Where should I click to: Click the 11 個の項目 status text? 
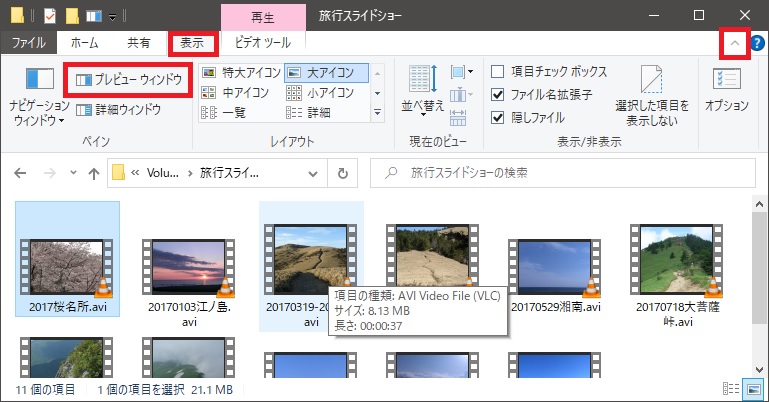tap(45, 390)
